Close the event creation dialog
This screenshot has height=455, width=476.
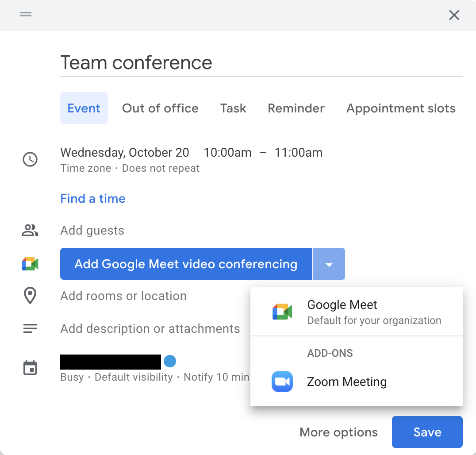454,15
